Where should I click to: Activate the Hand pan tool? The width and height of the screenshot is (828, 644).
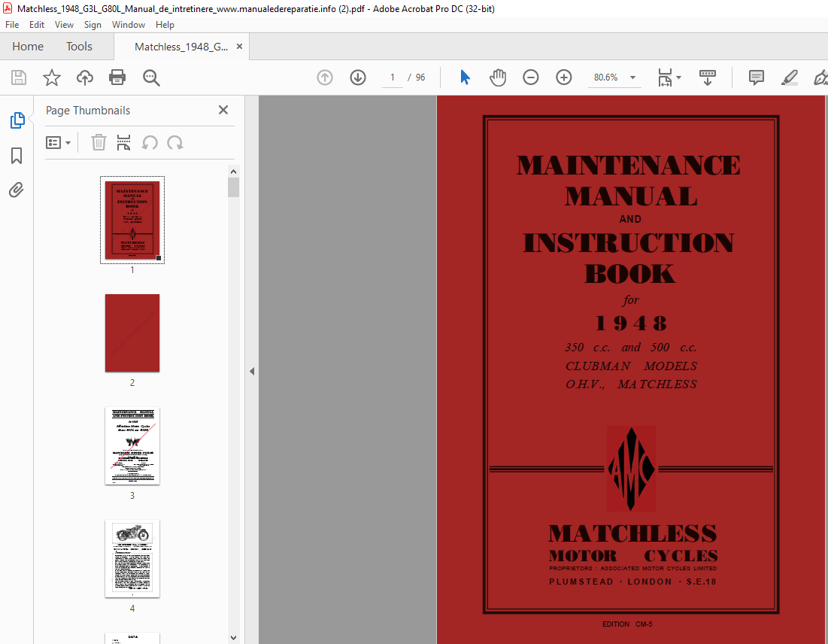click(x=497, y=77)
